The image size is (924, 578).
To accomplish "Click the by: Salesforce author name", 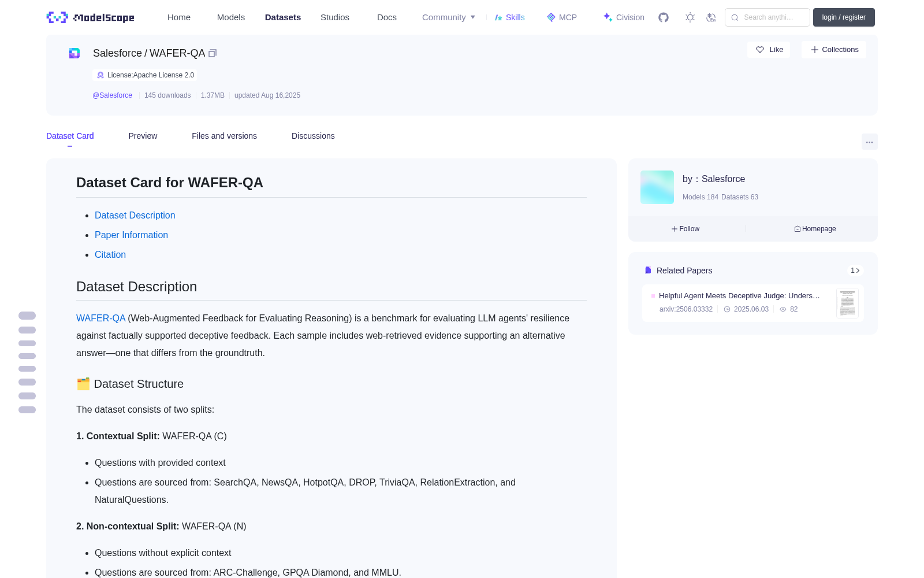I will point(714,179).
